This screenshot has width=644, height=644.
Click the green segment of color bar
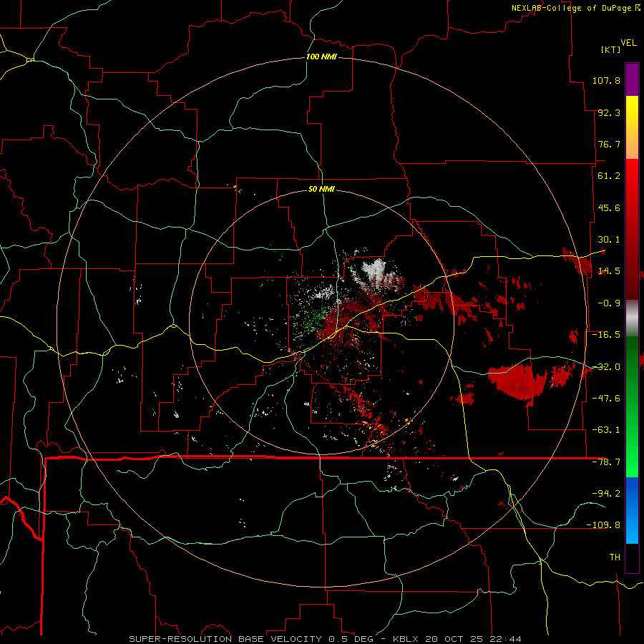[x=632, y=406]
